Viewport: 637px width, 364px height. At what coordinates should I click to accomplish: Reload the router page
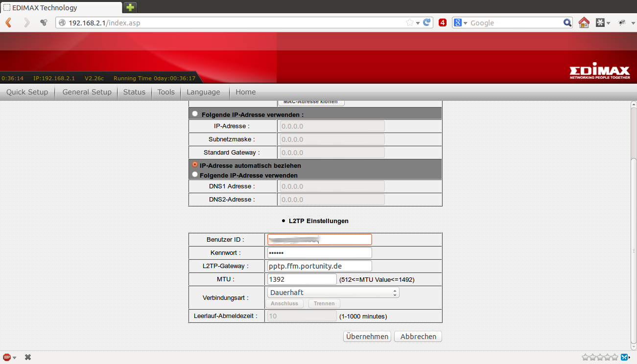click(427, 23)
